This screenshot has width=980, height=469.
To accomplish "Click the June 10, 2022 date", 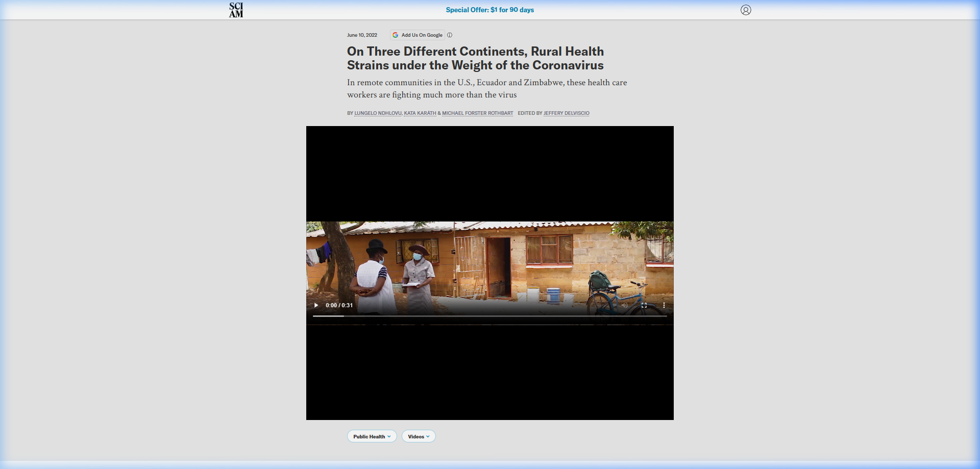I will click(x=362, y=35).
